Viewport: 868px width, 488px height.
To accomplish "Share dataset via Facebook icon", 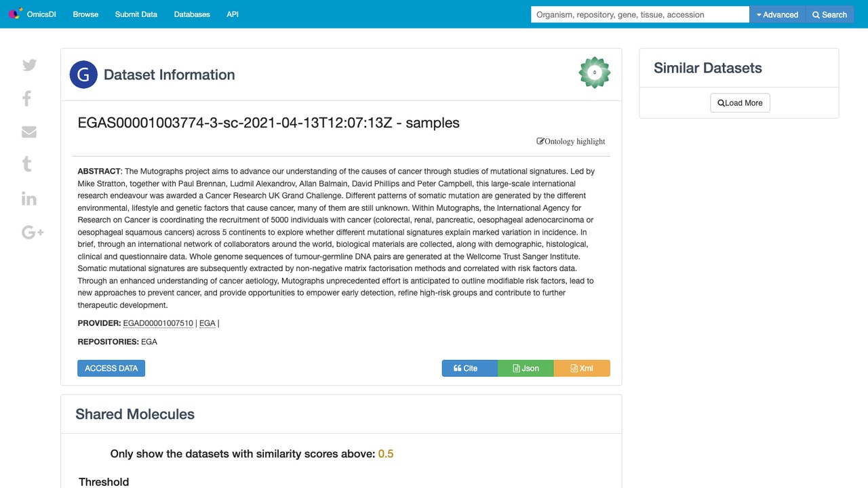I will pyautogui.click(x=27, y=98).
